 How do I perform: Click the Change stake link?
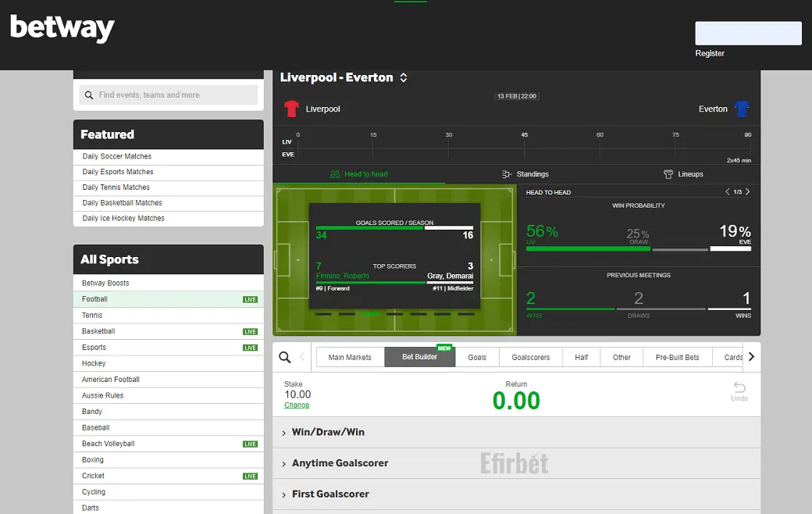[x=297, y=405]
